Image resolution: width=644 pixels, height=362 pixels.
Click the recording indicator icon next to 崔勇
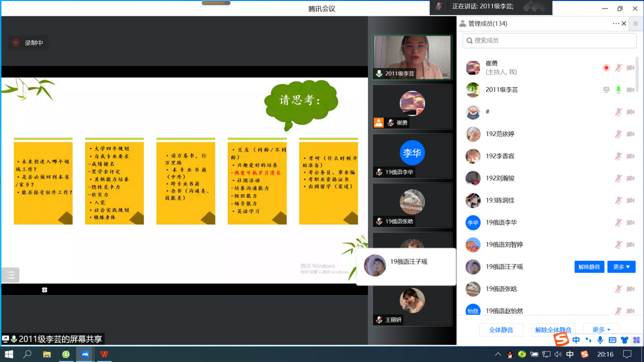606,68
